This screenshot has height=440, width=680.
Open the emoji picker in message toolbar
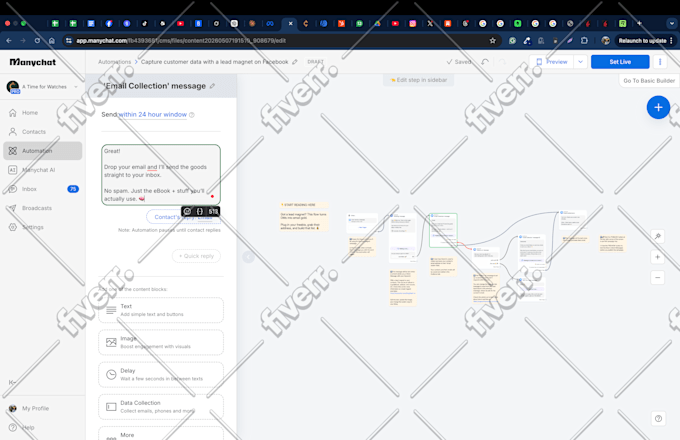tap(187, 211)
